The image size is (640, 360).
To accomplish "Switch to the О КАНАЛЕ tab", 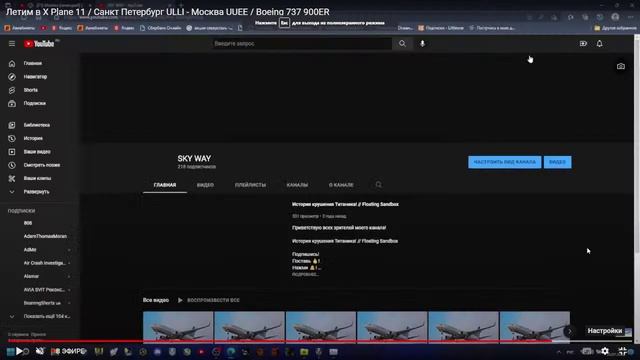I will [341, 185].
